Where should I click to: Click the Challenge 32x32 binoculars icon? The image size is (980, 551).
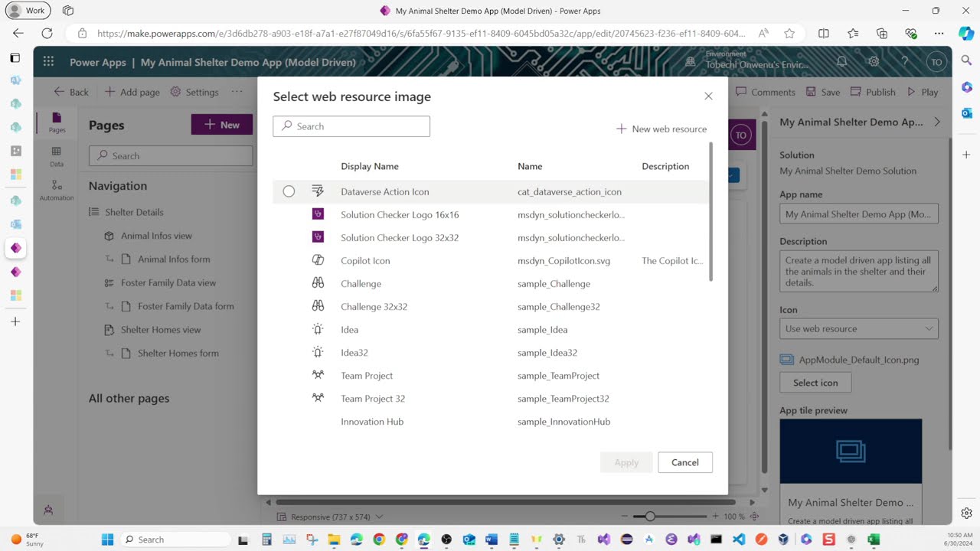pyautogui.click(x=318, y=306)
